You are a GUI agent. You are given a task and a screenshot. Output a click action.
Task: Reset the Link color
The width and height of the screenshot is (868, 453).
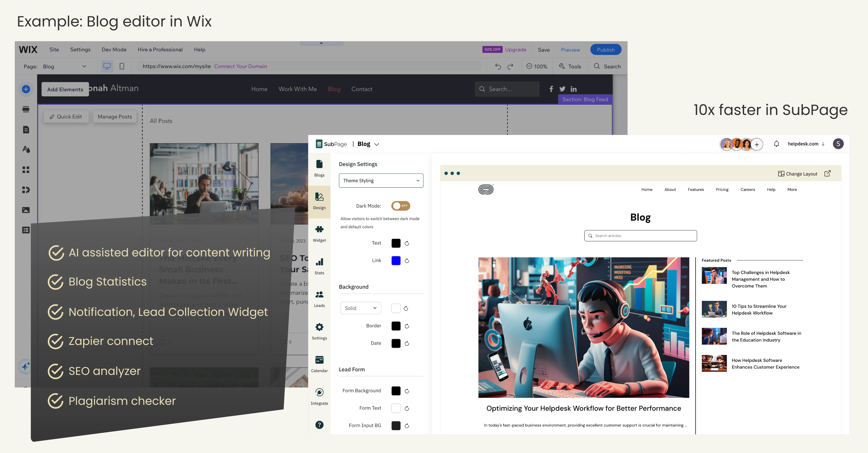(x=407, y=261)
